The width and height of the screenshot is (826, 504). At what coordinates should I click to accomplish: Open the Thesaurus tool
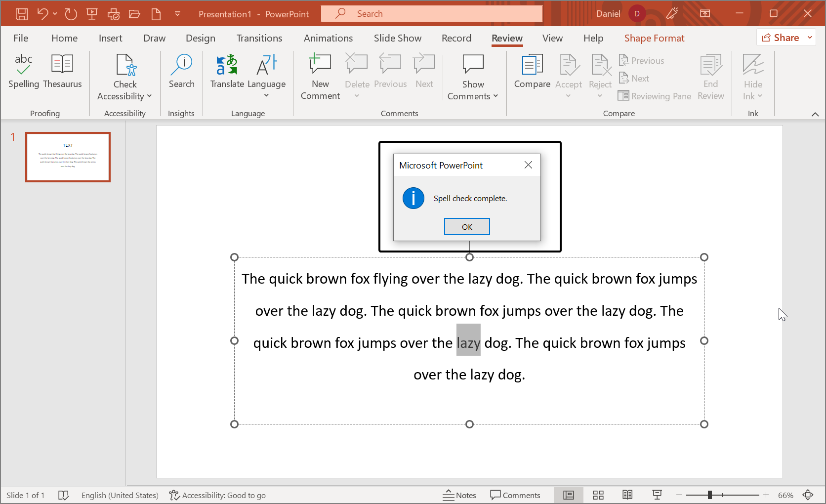(x=62, y=71)
